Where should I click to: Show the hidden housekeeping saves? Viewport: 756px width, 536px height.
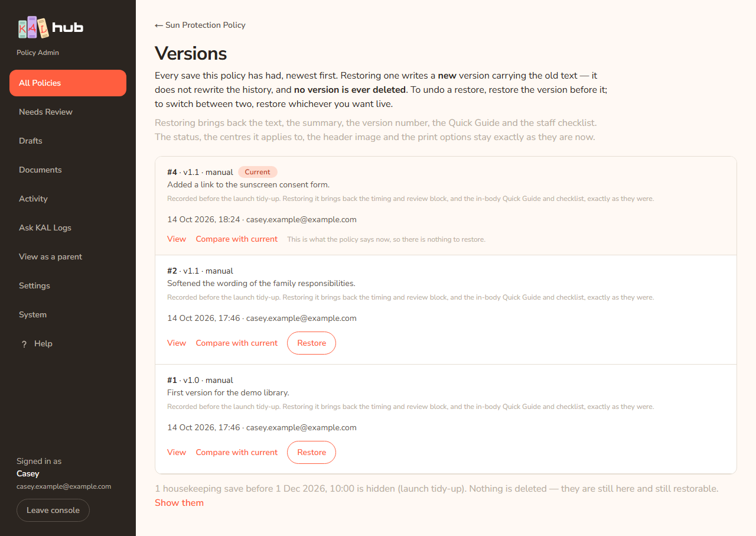click(x=179, y=503)
